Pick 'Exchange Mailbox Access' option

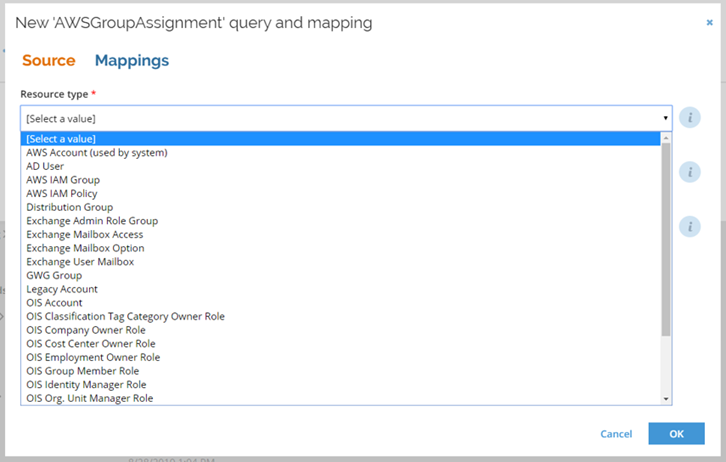pyautogui.click(x=341, y=234)
